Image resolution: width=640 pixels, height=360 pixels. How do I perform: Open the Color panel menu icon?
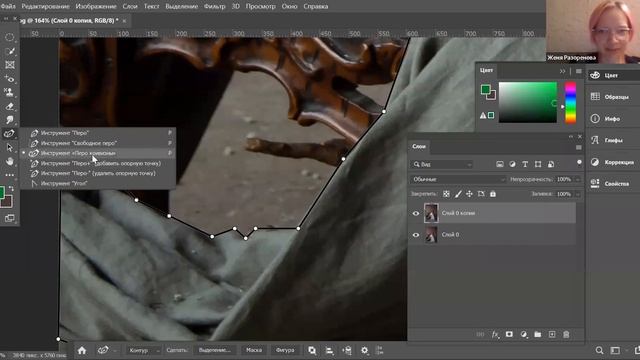pos(579,71)
